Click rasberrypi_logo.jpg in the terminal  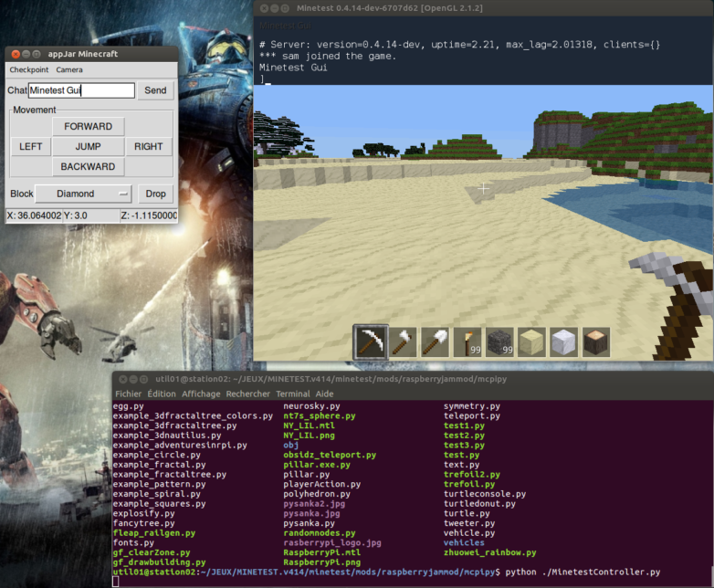point(332,542)
